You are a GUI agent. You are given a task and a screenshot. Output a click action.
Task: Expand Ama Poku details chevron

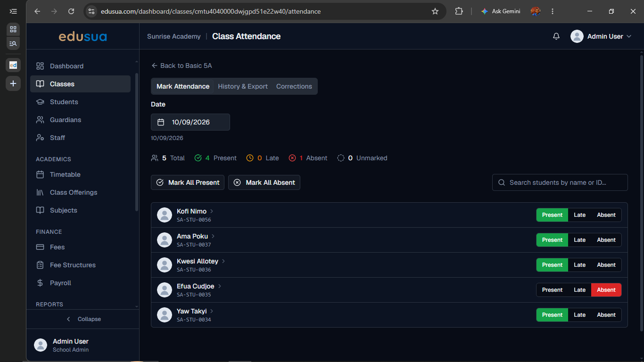point(213,236)
